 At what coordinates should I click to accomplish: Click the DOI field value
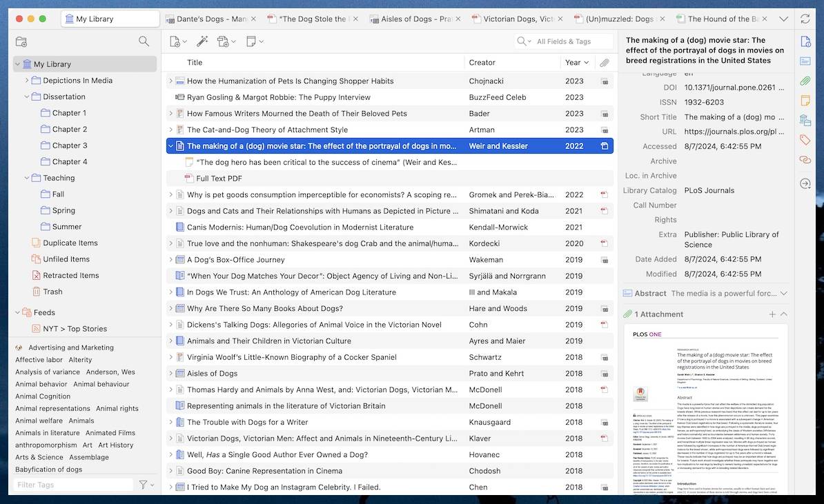point(734,88)
